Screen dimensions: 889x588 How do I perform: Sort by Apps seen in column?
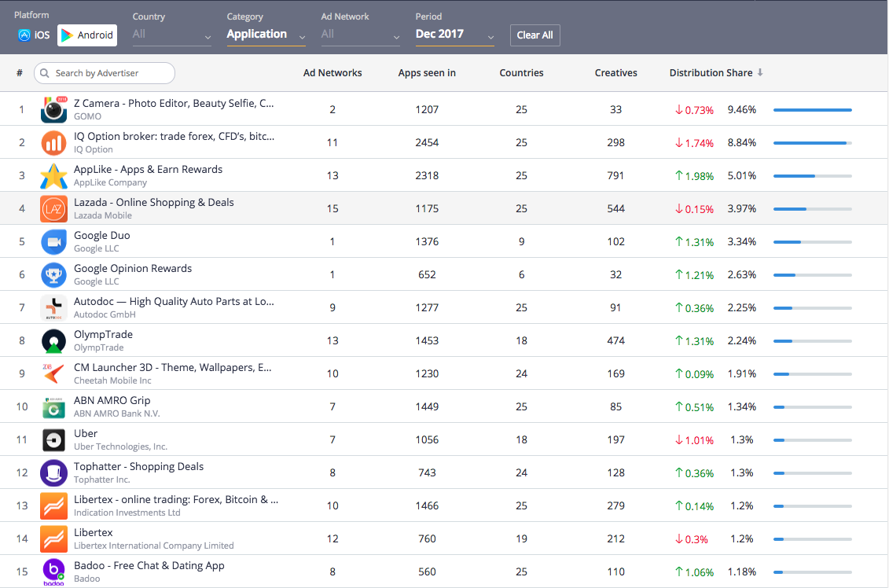[427, 73]
